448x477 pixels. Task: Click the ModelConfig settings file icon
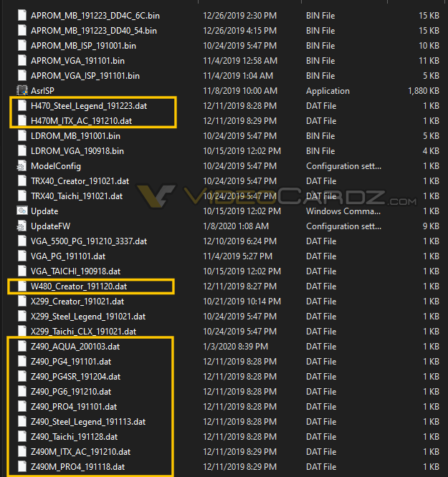tap(21, 166)
